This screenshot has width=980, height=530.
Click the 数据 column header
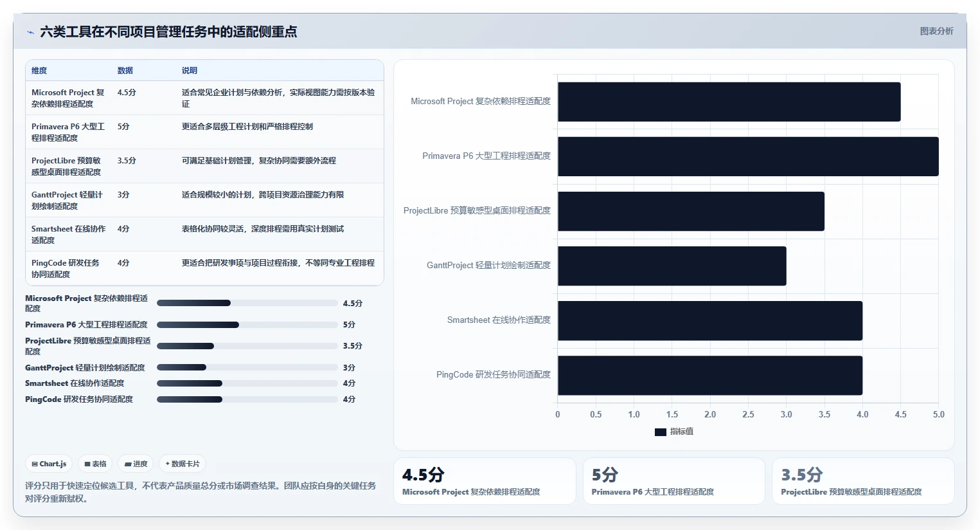pos(125,71)
